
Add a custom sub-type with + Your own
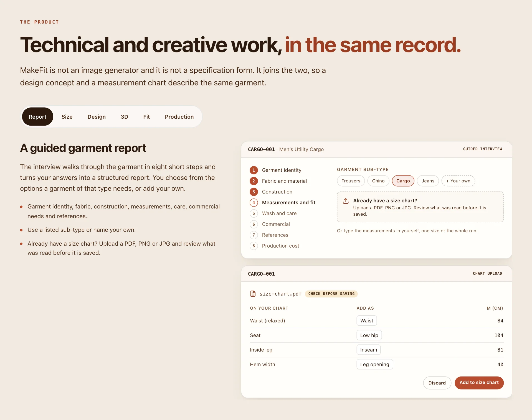[x=458, y=181]
